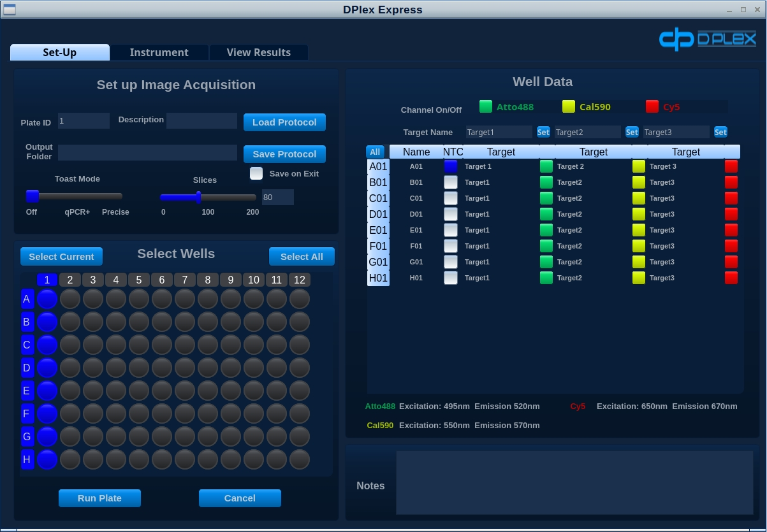Select the blue well in row D column 1
The height and width of the screenshot is (532, 767).
[x=47, y=368]
